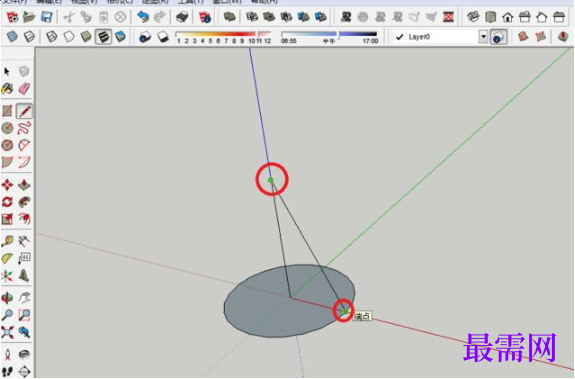The height and width of the screenshot is (379, 575).
Task: Enable Wireframe face style
Action: click(52, 37)
